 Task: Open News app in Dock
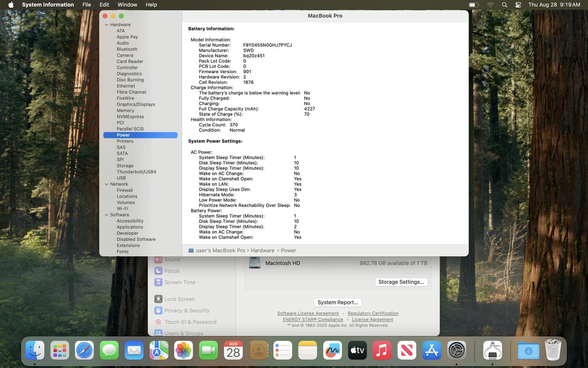407,350
